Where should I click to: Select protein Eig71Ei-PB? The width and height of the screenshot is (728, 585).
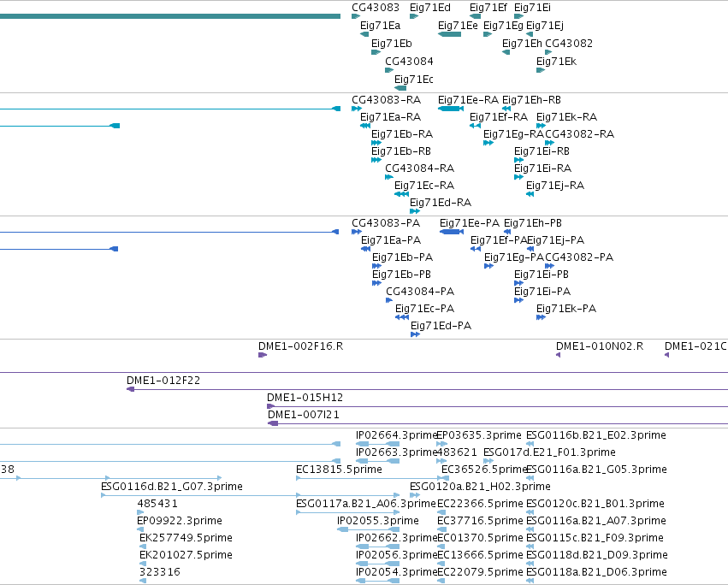coord(541,275)
